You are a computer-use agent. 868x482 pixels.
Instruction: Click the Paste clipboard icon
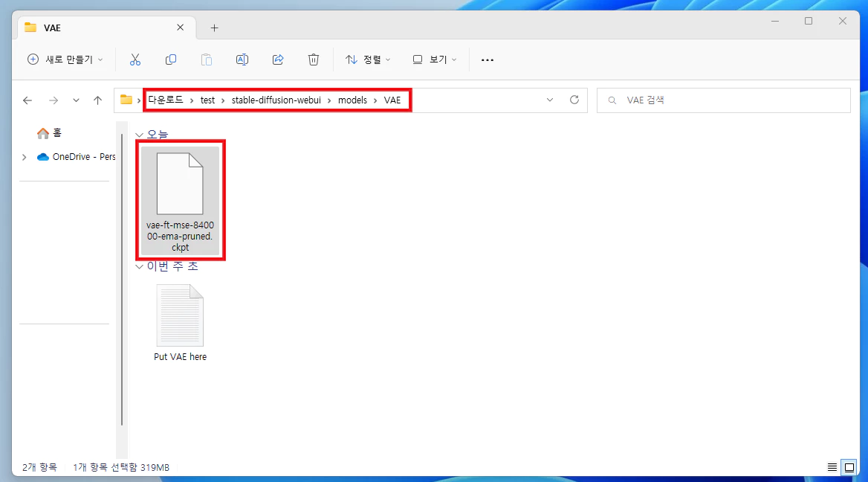click(x=207, y=60)
